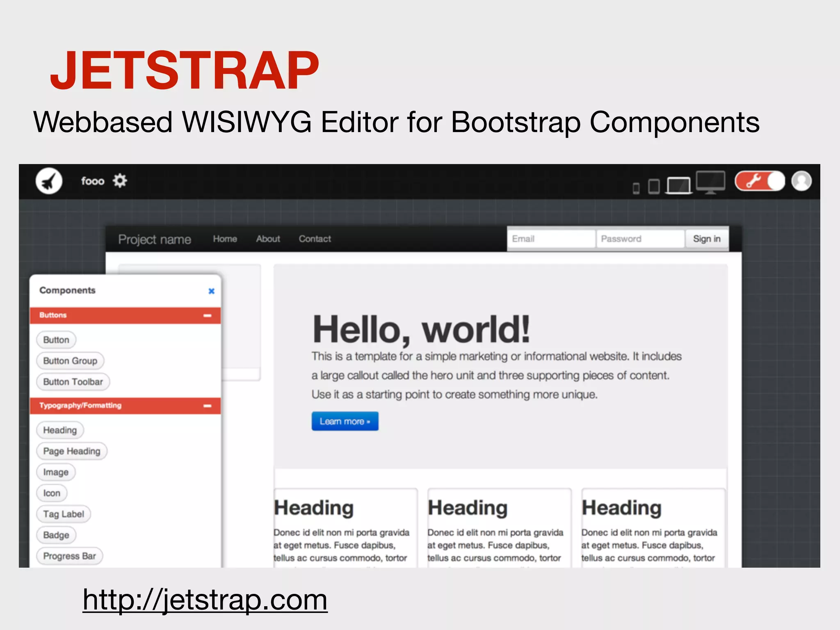Click the Sign in button
840x630 pixels.
(707, 239)
